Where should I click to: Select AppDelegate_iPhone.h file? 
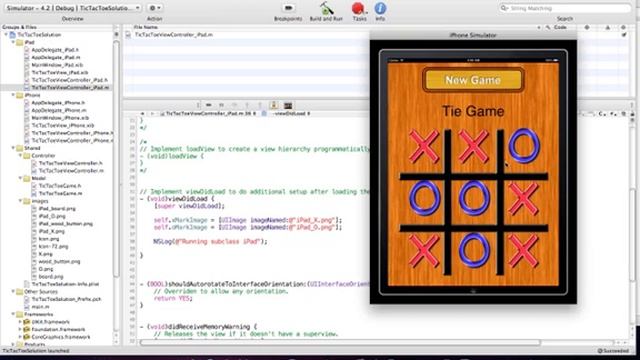click(x=58, y=103)
